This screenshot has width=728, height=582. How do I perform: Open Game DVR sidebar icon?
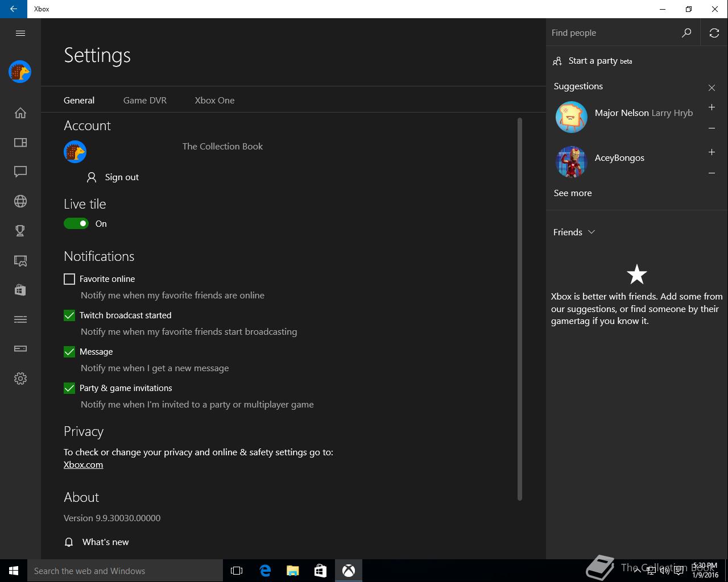(20, 260)
